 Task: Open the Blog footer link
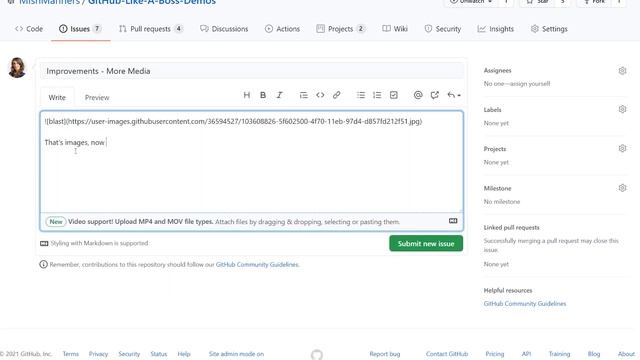594,354
